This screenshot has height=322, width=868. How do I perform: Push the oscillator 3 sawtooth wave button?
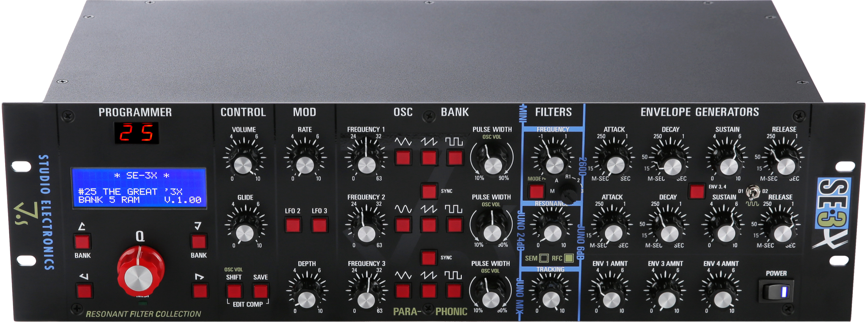[428, 291]
